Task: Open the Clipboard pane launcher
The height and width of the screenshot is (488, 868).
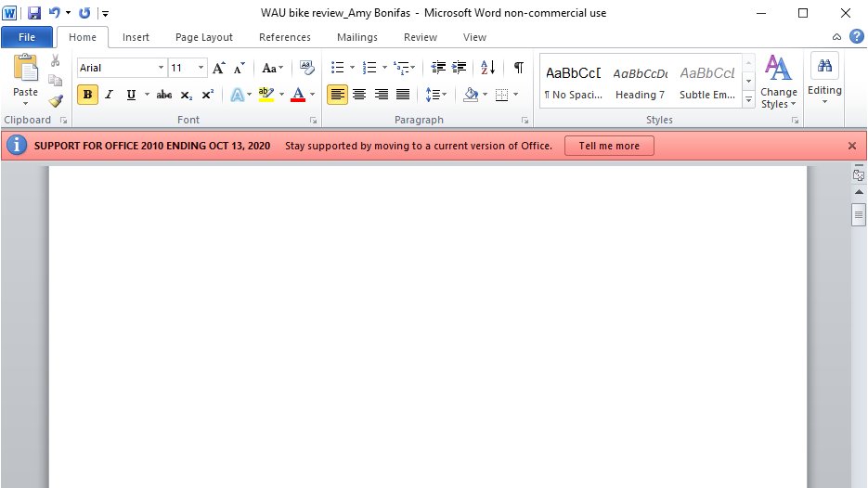Action: pos(64,120)
